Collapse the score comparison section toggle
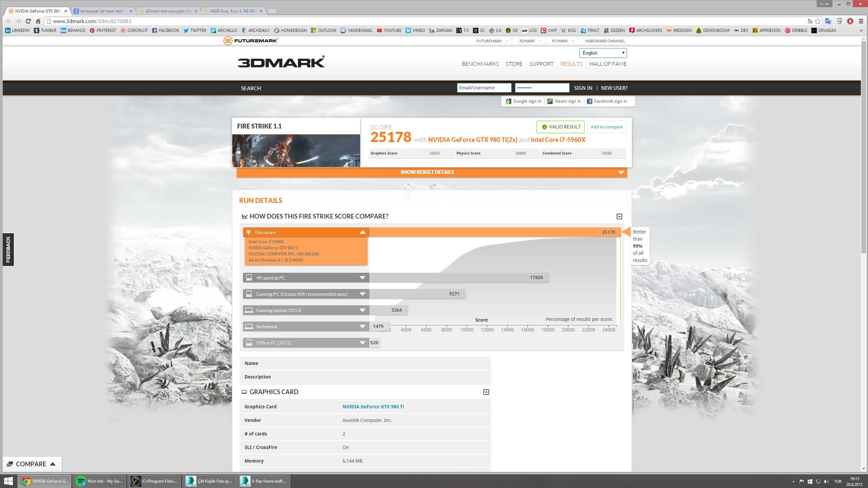 (619, 217)
